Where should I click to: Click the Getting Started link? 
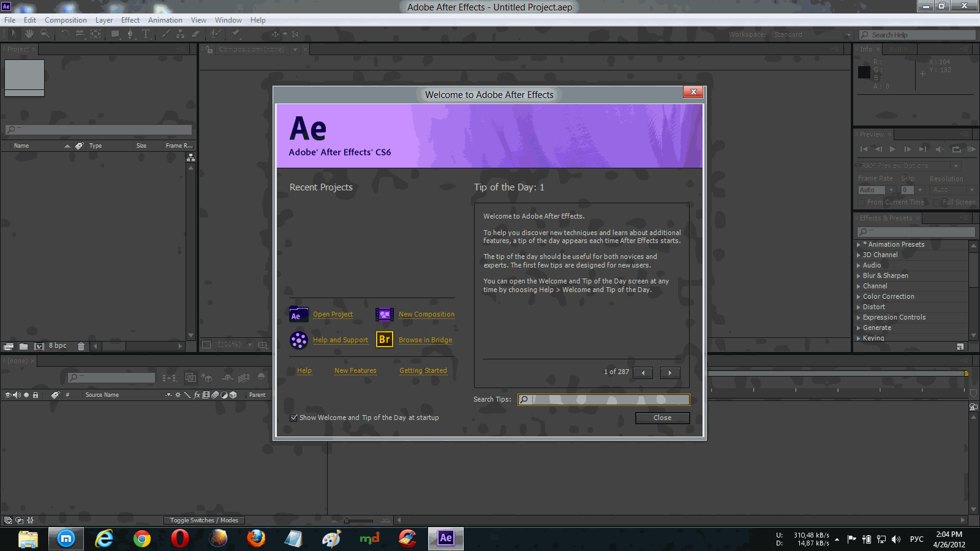pyautogui.click(x=423, y=370)
